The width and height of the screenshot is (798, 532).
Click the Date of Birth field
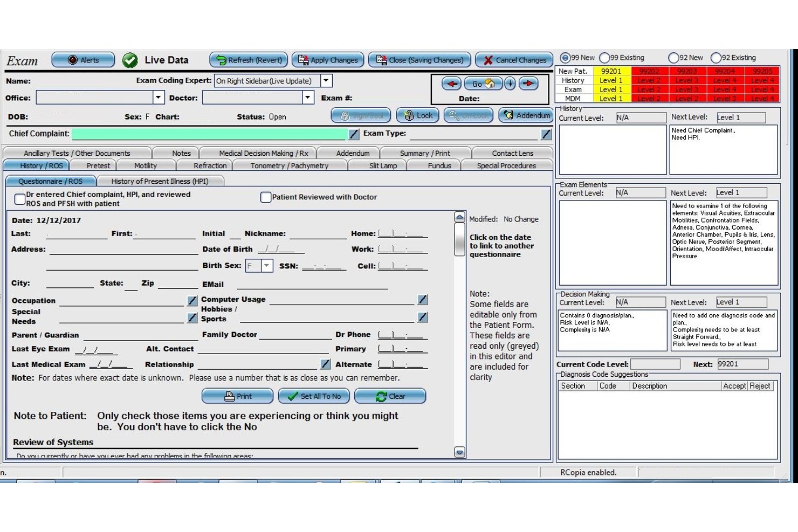pos(280,249)
